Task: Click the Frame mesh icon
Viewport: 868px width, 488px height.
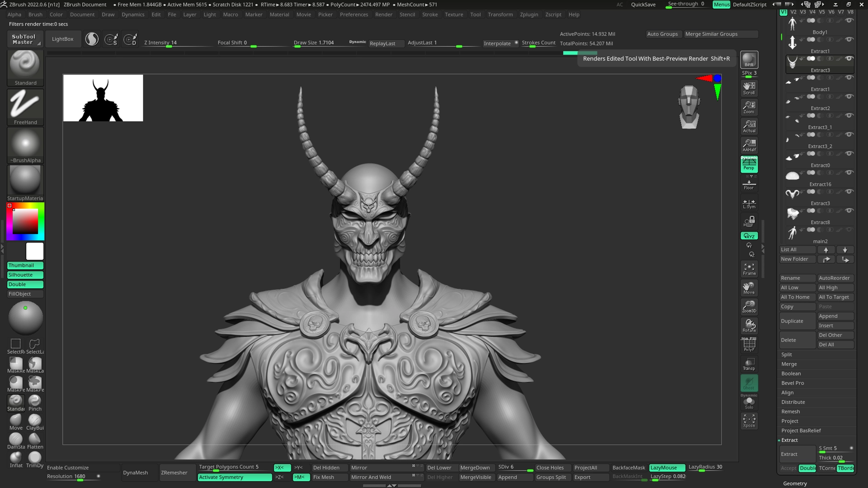Action: [x=749, y=269]
